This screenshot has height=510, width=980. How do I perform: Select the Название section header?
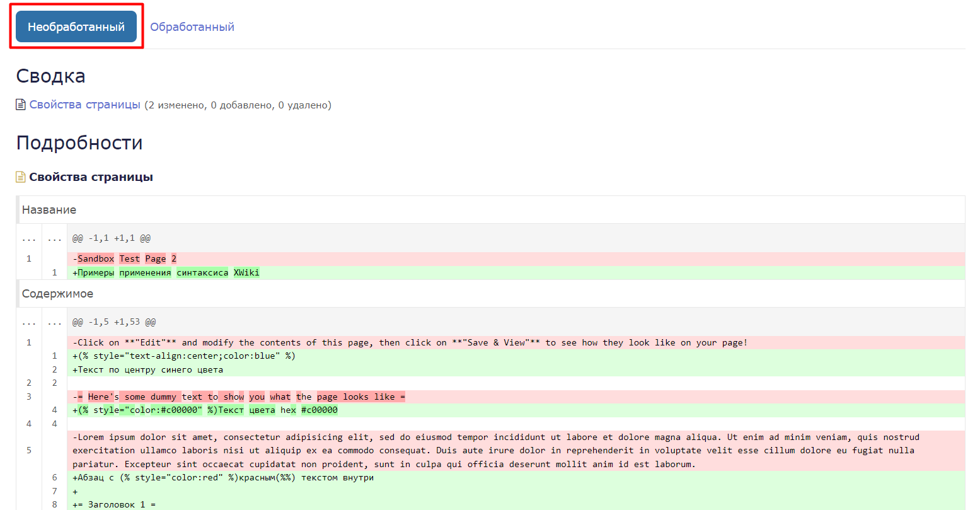490,210
